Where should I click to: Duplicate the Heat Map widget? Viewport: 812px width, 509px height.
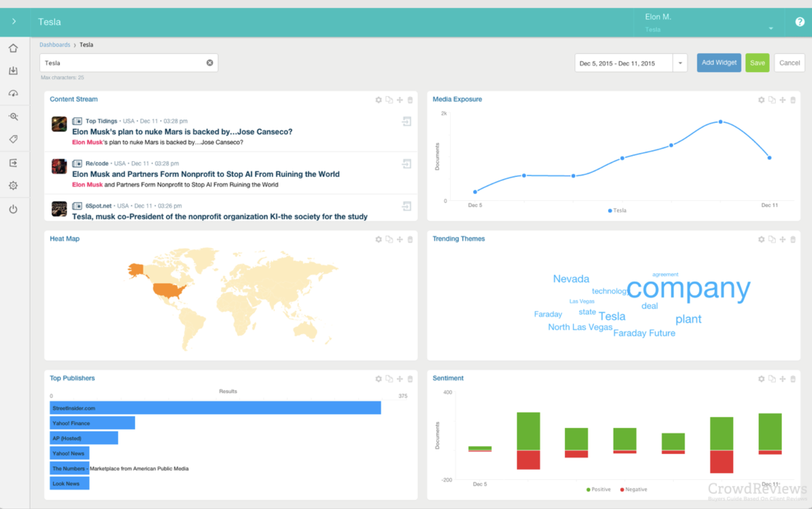point(389,240)
